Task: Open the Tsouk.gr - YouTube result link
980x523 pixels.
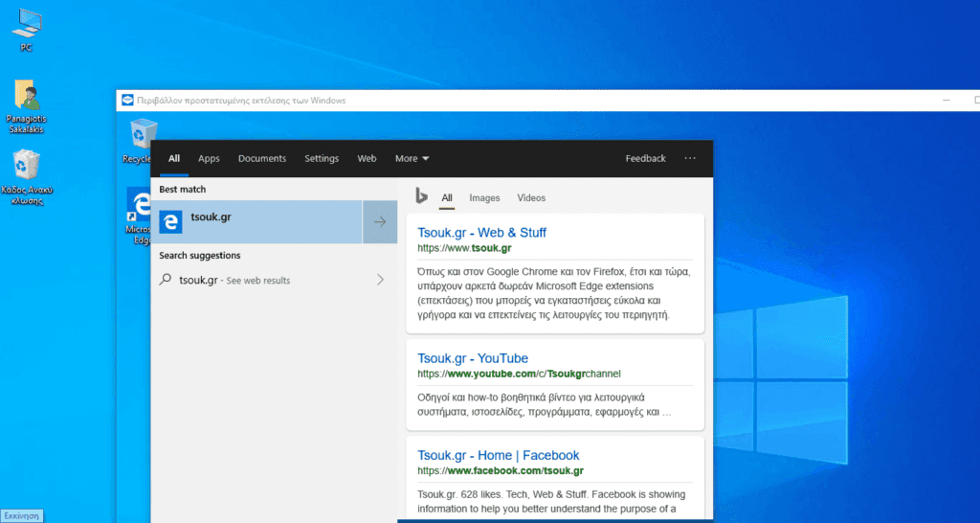Action: pos(473,358)
